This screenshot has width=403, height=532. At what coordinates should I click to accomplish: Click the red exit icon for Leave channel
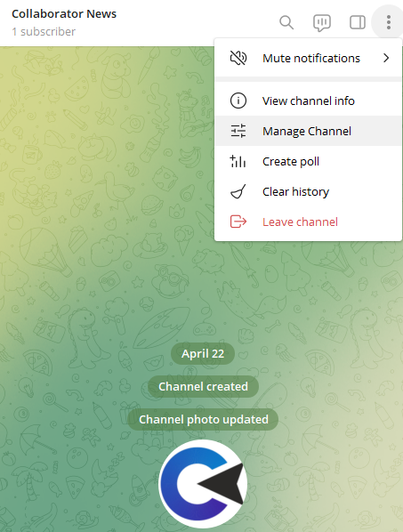238,222
